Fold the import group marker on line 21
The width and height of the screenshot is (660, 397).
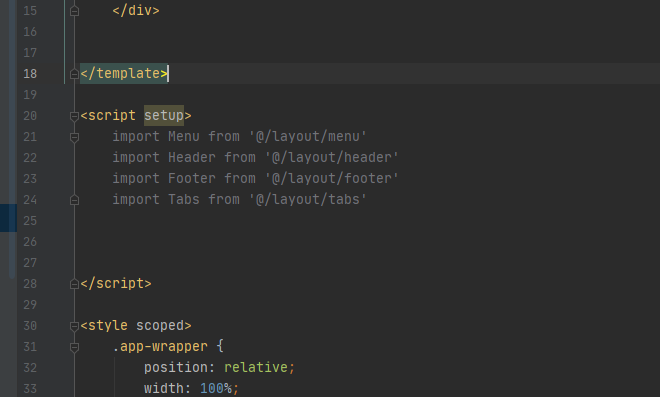click(x=75, y=137)
